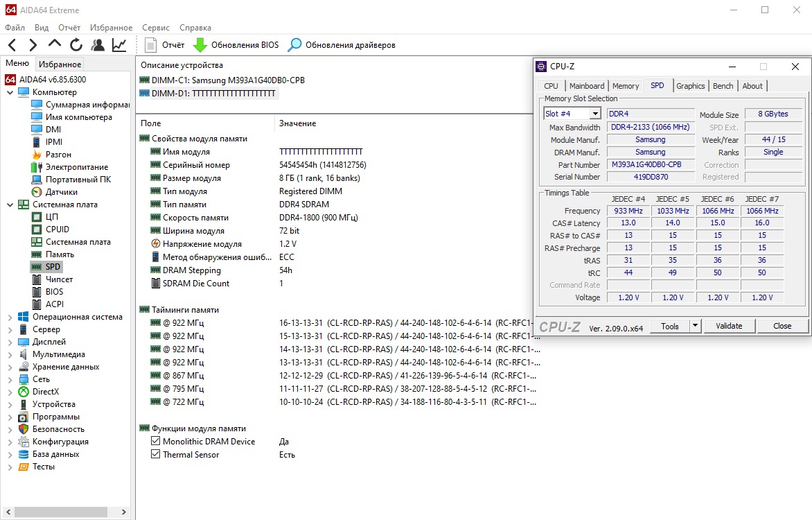Select the DIMM-D1 device entry
This screenshot has width=812, height=520.
coord(208,94)
